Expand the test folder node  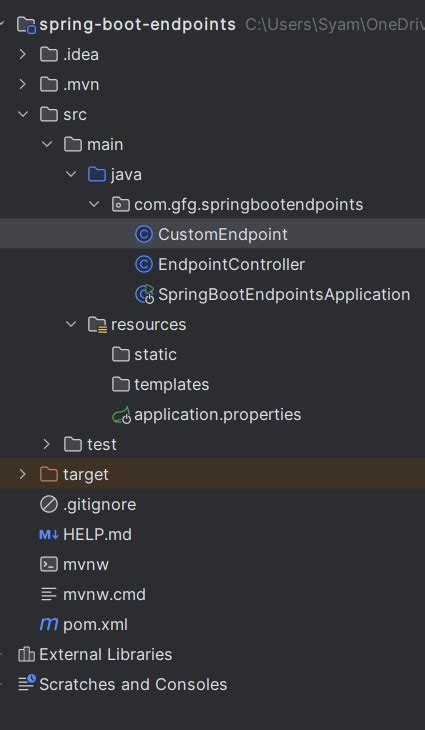coord(46,444)
